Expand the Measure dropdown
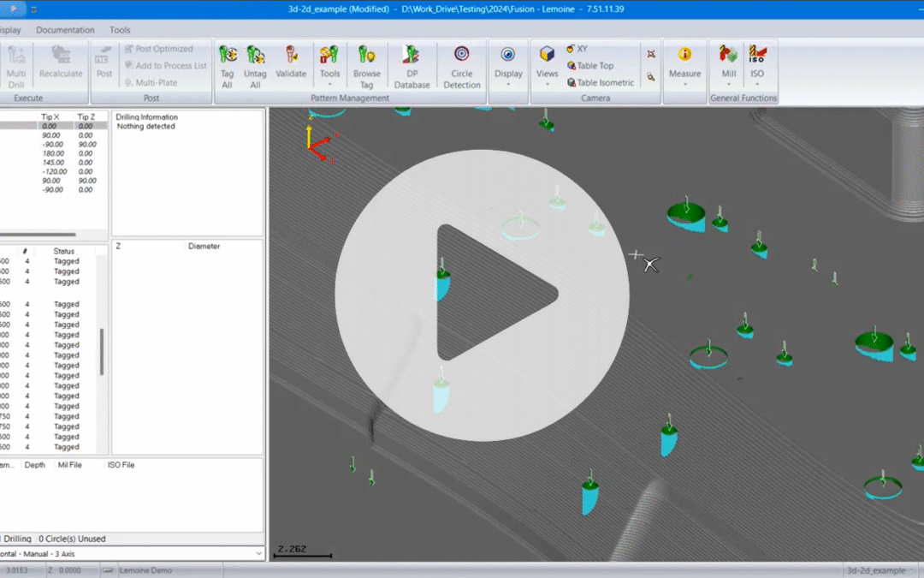 tap(684, 66)
